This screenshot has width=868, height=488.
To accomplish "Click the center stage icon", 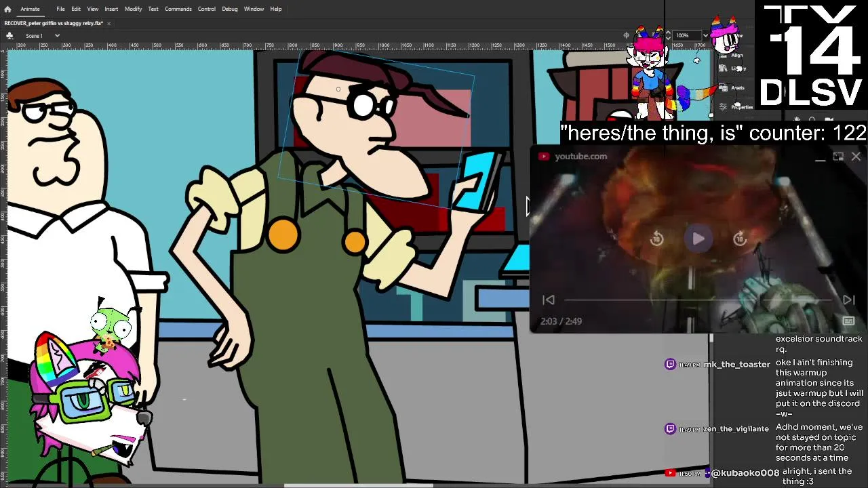I will click(x=627, y=35).
